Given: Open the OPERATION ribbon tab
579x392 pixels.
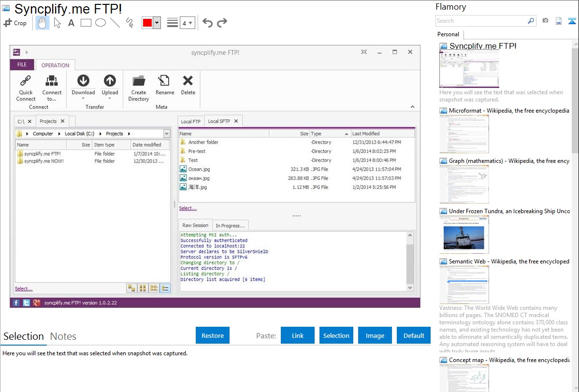Looking at the screenshot, I should [55, 65].
